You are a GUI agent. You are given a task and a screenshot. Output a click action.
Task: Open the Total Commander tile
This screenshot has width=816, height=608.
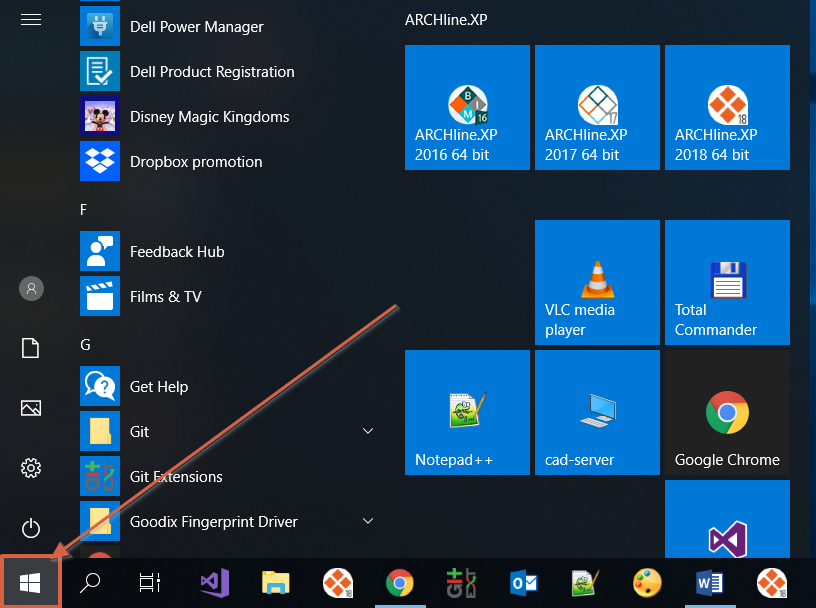click(x=728, y=282)
